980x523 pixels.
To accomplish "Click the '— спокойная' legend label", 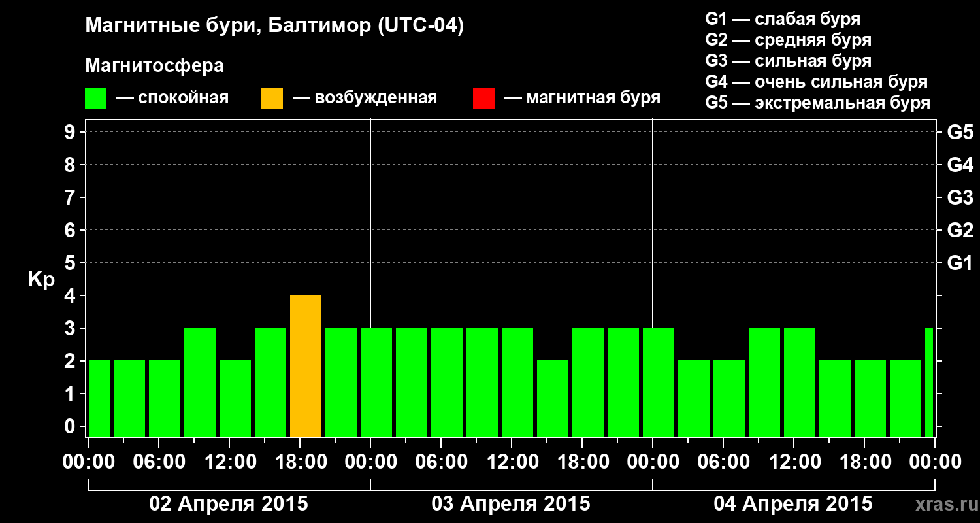I will [172, 99].
